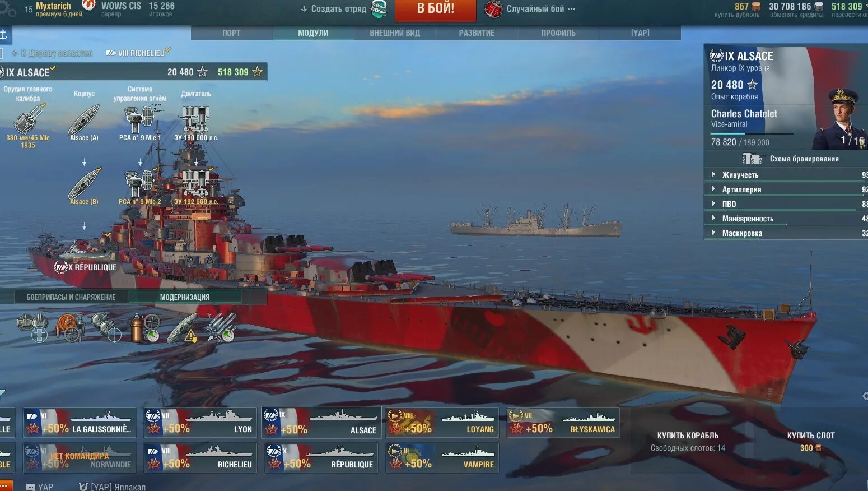Open the armor scheme (Схема бронирования) view
This screenshot has height=491, width=868.
pos(790,159)
